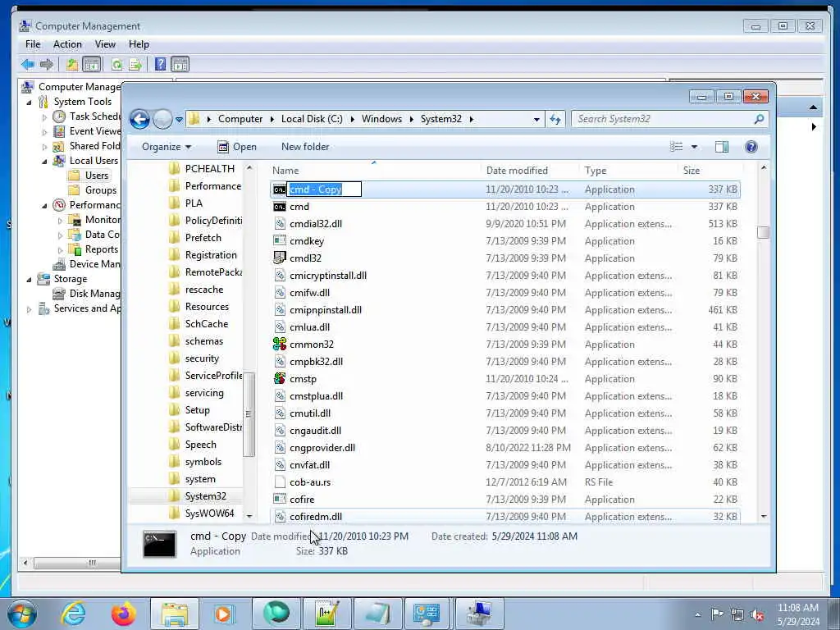
Task: Expand the Event Viewer tree node
Action: 44,131
